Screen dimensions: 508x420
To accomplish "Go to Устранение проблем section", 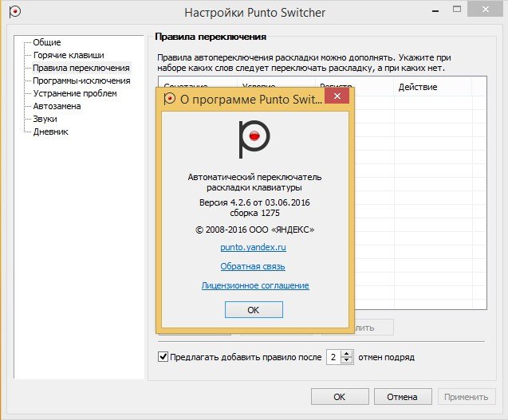I will pos(75,93).
